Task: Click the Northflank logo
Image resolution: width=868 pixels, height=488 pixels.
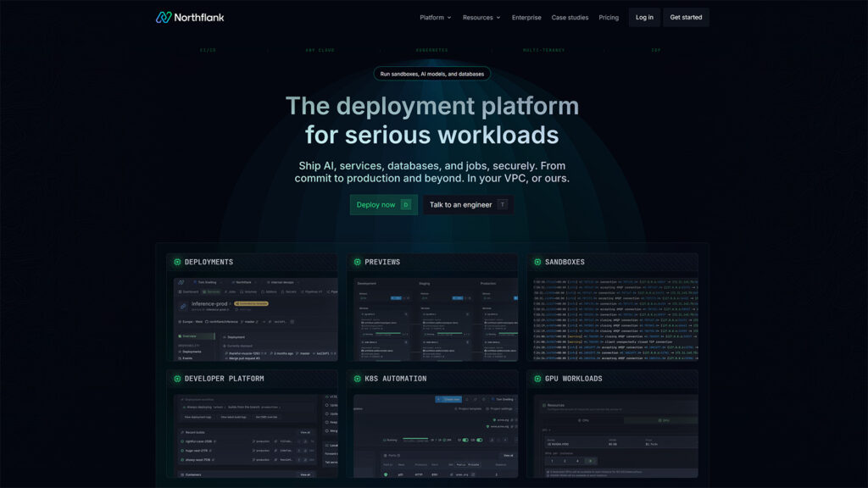Action: (x=190, y=17)
